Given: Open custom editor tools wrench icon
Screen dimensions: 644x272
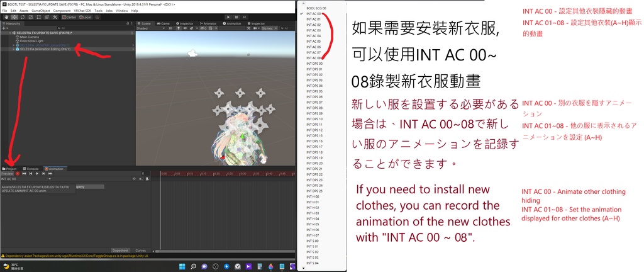Looking at the screenshot, I should tap(55, 17).
